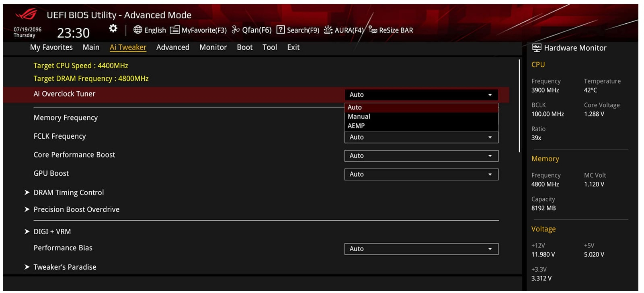This screenshot has width=644, height=293.
Task: Open settings via the gear icon
Action: click(113, 28)
